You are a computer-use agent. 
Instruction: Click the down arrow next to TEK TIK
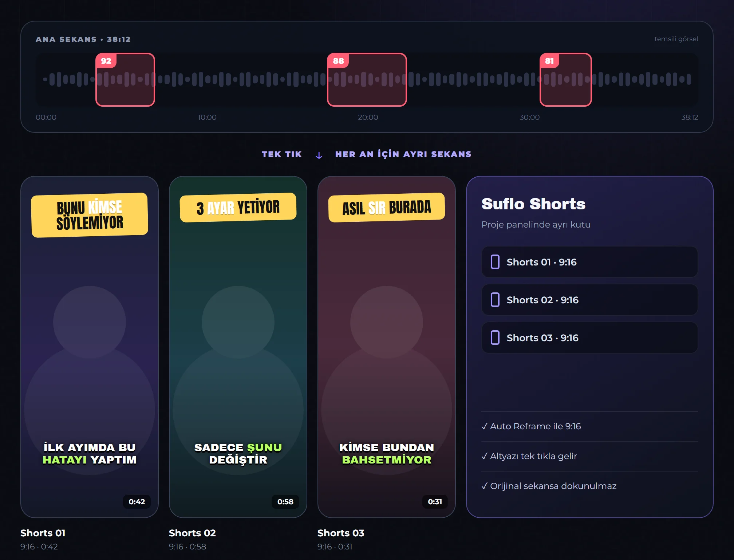[319, 155]
